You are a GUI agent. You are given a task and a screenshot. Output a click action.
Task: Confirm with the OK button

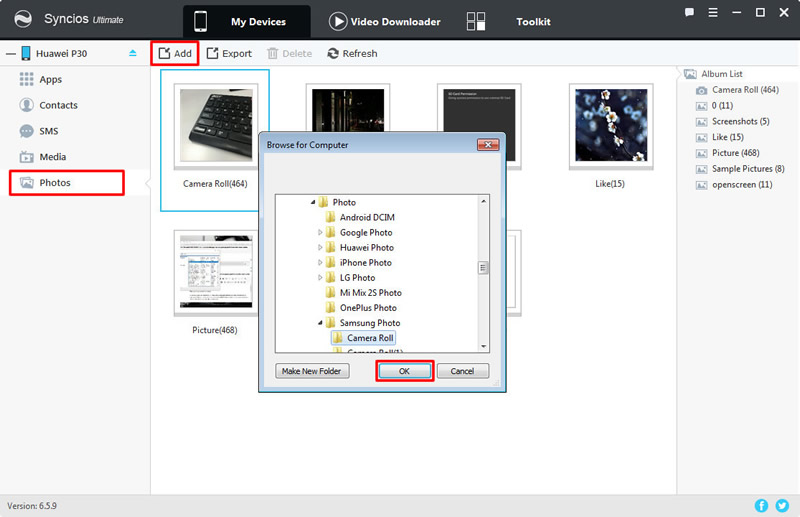405,371
